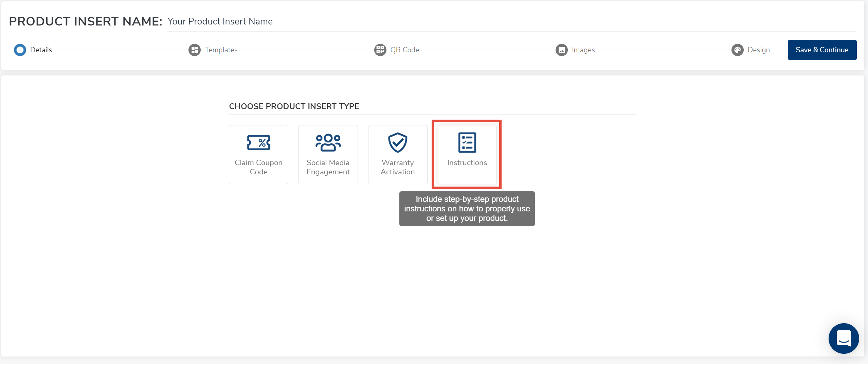Click the Images step picture icon
This screenshot has width=868, height=365.
click(561, 50)
